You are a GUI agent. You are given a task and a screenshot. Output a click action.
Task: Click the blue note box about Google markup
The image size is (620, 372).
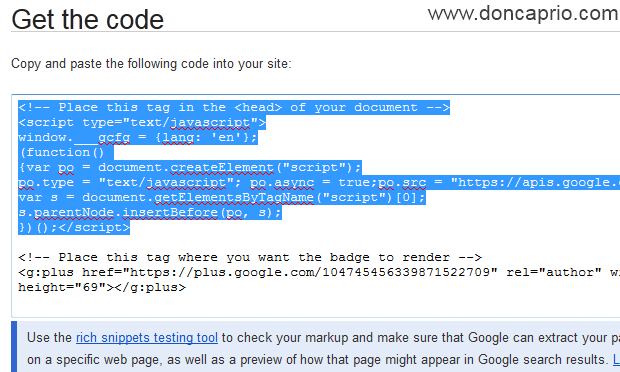pos(316,347)
